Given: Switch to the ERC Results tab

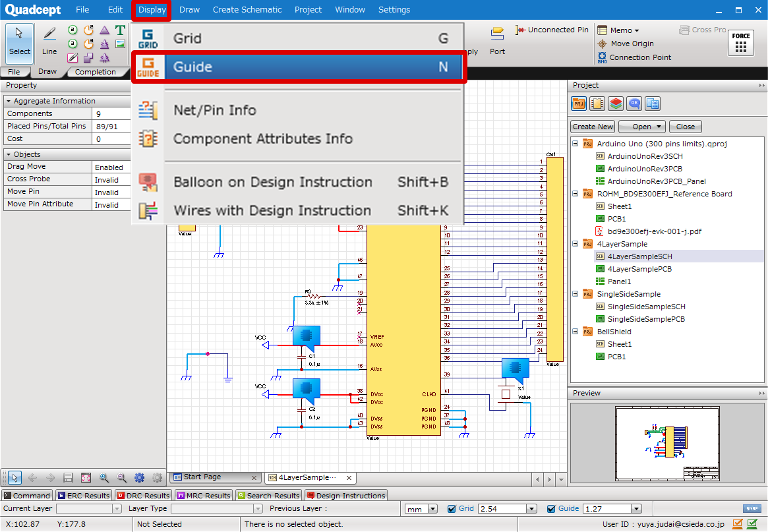Looking at the screenshot, I should (x=84, y=496).
